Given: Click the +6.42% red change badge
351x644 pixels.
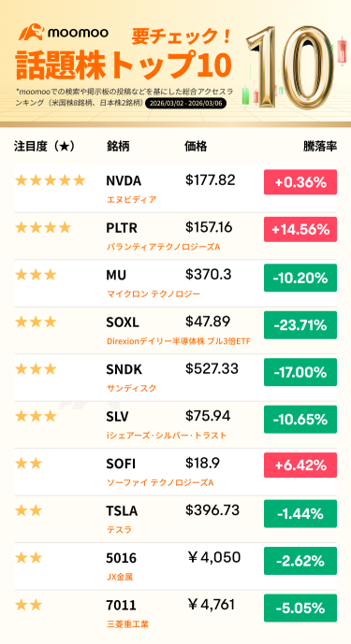Looking at the screenshot, I should tap(300, 465).
